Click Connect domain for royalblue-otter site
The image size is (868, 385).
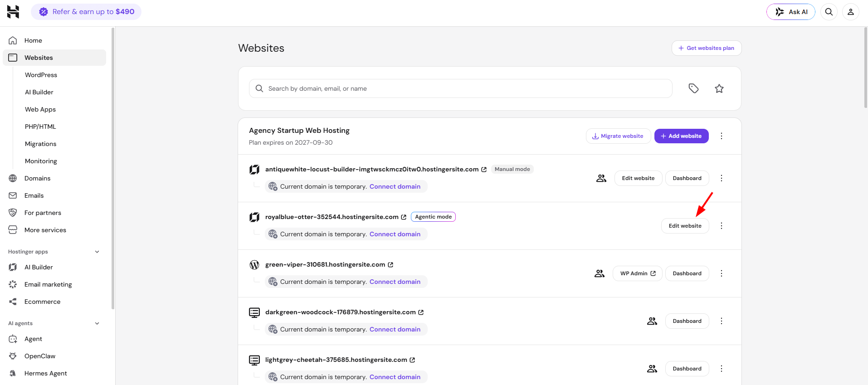(395, 234)
